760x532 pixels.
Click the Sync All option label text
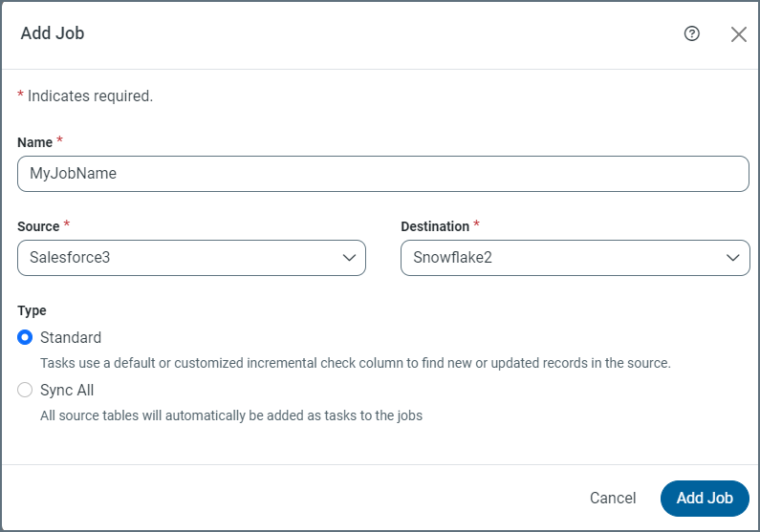(x=67, y=390)
